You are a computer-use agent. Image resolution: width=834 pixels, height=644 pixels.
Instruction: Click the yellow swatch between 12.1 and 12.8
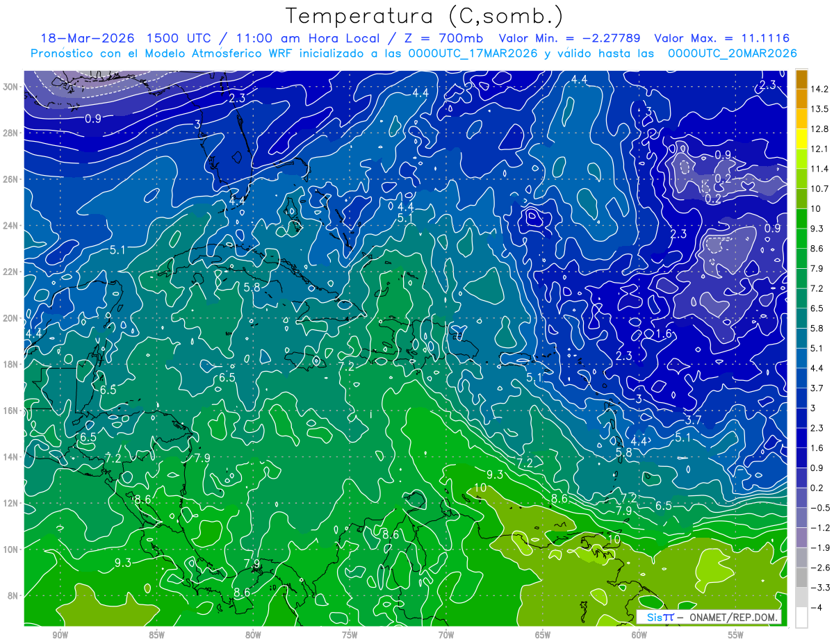(x=801, y=139)
